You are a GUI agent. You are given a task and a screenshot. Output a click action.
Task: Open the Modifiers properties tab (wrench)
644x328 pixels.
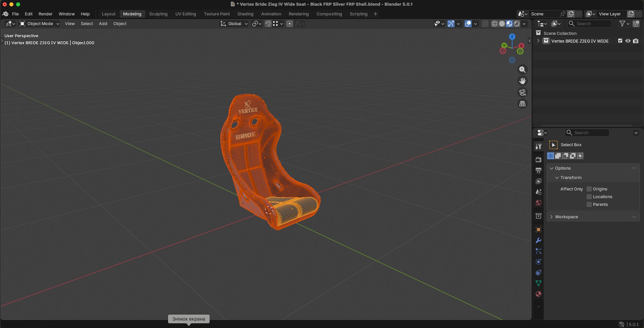[538, 240]
